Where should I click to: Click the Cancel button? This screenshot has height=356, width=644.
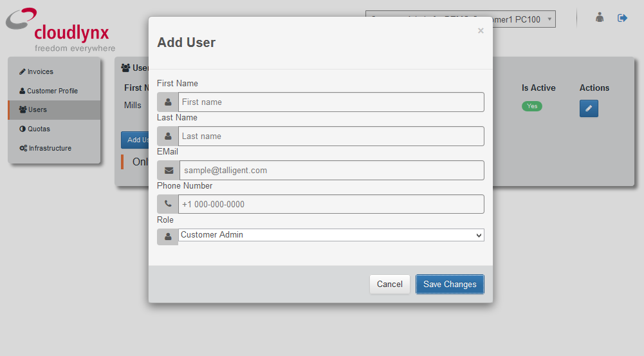(x=390, y=285)
